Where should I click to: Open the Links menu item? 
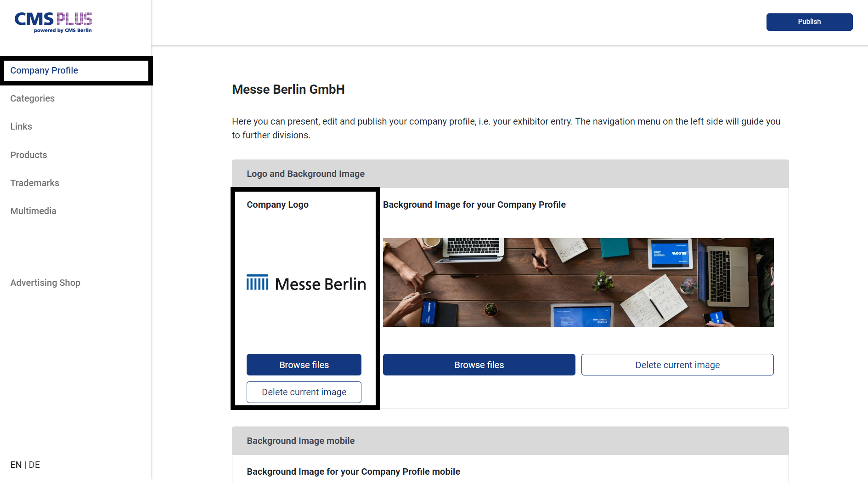point(21,126)
